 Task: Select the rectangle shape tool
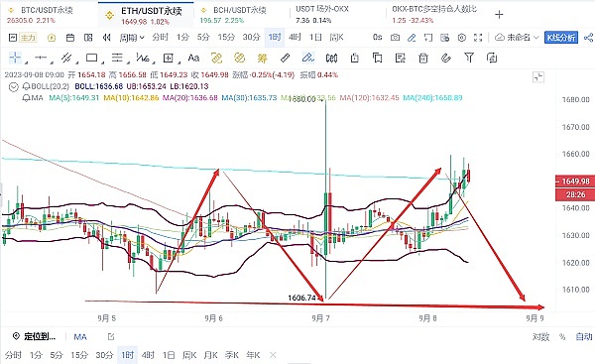[92, 58]
